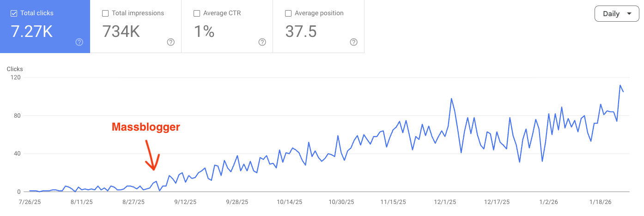Image resolution: width=644 pixels, height=216 pixels.
Task: Click the 10/30/25 date axis label
Action: (x=341, y=202)
